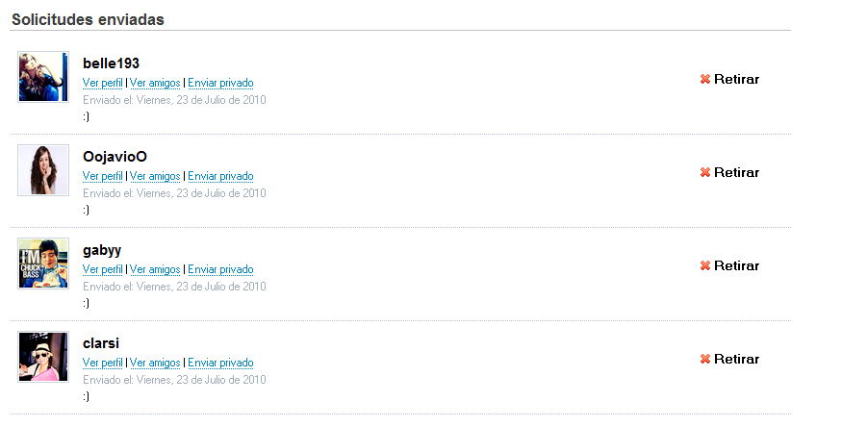Screen dimensions: 868x427
Task: Open clarsi's "Ver perfil" link
Action: pyautogui.click(x=103, y=363)
